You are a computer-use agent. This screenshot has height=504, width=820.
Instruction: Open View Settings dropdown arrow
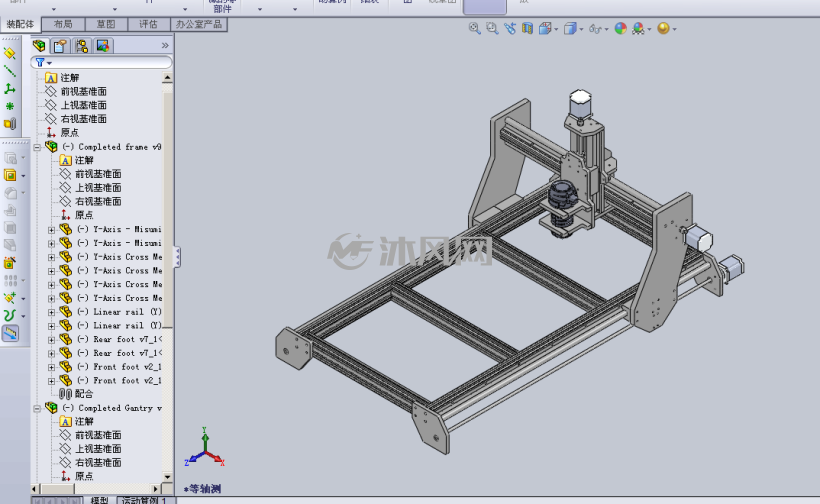point(675,29)
